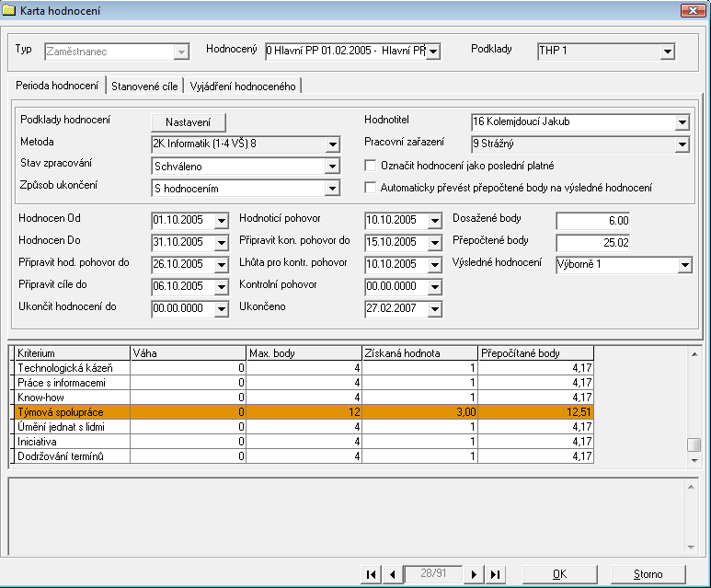
Task: Enable 'Automaticky převést přepočtené body' checkbox
Action: click(371, 188)
